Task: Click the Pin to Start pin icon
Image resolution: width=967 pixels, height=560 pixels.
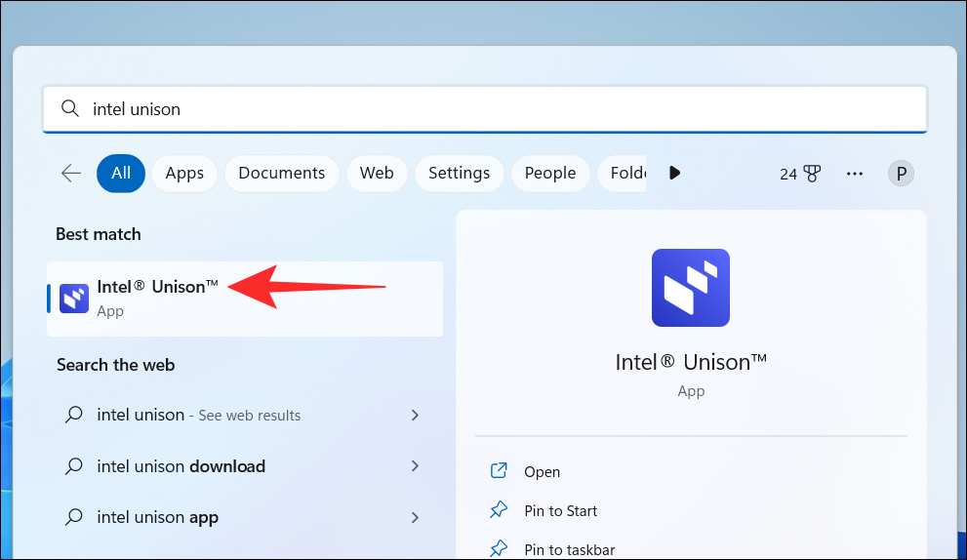Action: pyautogui.click(x=499, y=510)
